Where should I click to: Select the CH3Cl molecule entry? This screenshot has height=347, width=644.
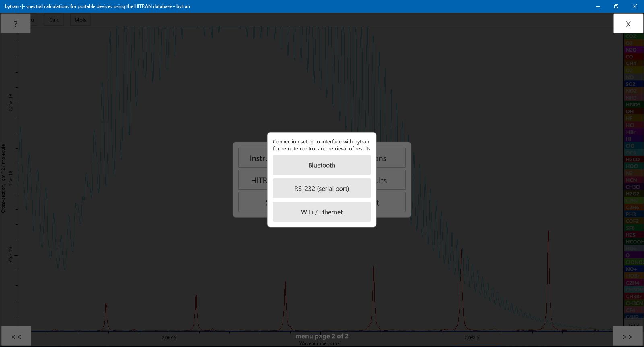click(x=634, y=187)
